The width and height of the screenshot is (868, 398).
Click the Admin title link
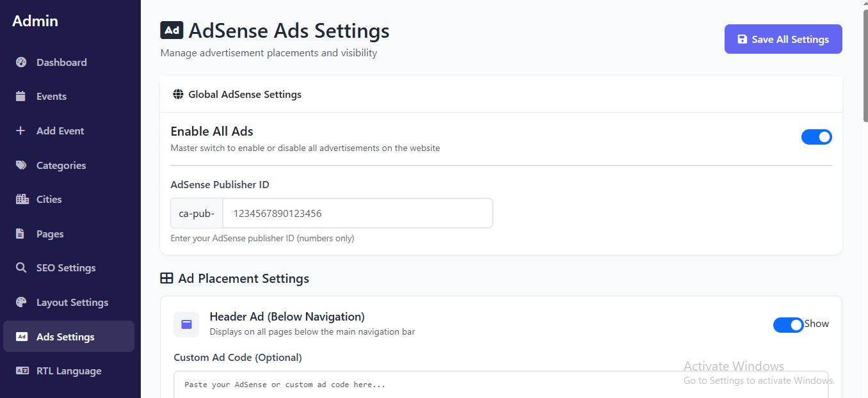click(35, 21)
